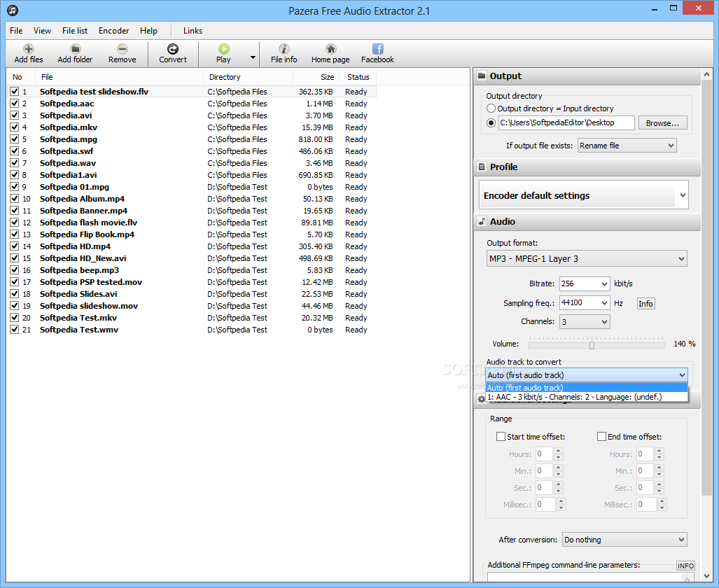Click the Add folder toolbar icon
The width and height of the screenshot is (719, 588).
(75, 48)
